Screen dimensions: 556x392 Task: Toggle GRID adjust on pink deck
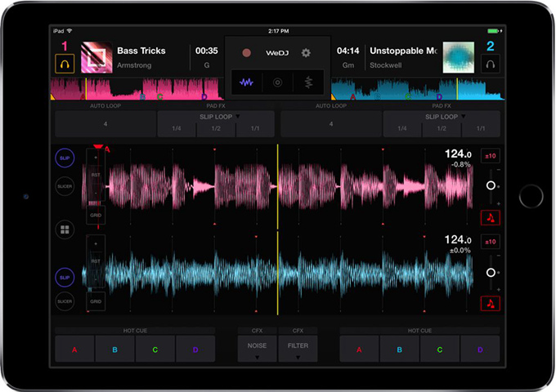[x=96, y=215]
